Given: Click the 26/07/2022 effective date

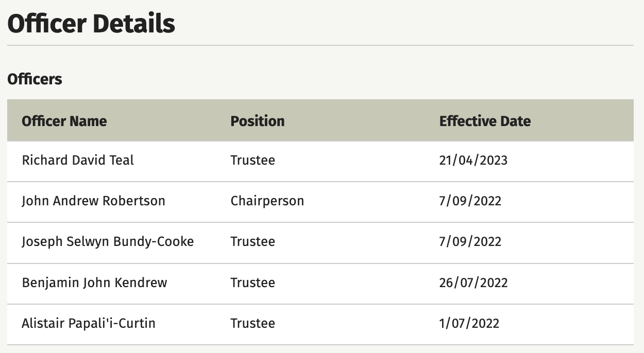Looking at the screenshot, I should coord(473,283).
